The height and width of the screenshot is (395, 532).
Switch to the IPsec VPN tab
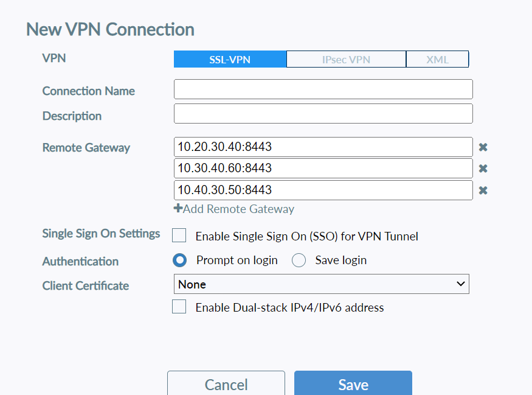346,60
